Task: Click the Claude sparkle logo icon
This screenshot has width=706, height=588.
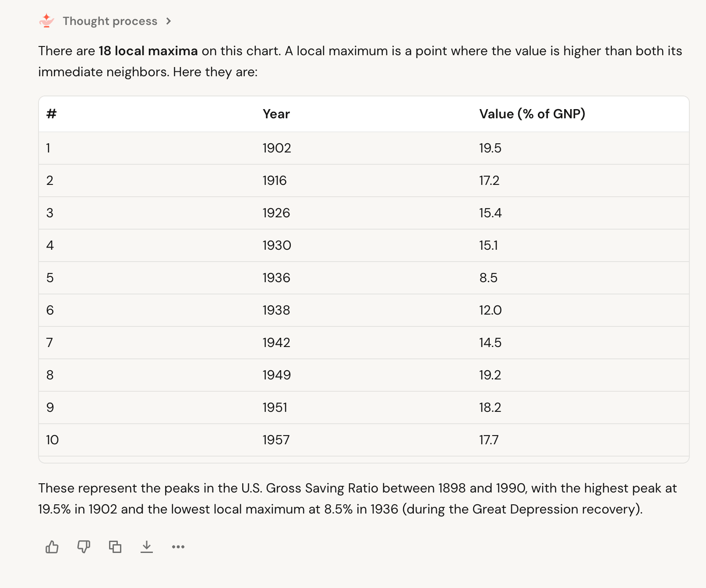Action: click(x=46, y=21)
